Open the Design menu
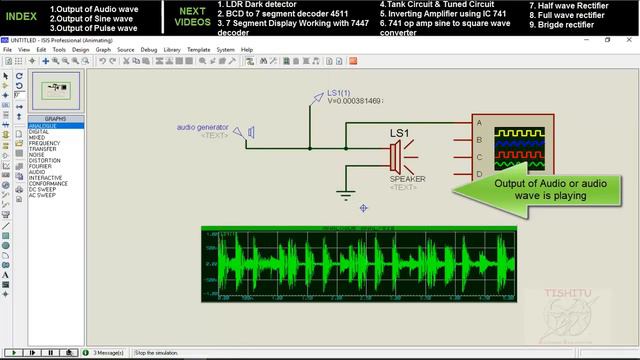This screenshot has height=360, width=640. point(80,50)
